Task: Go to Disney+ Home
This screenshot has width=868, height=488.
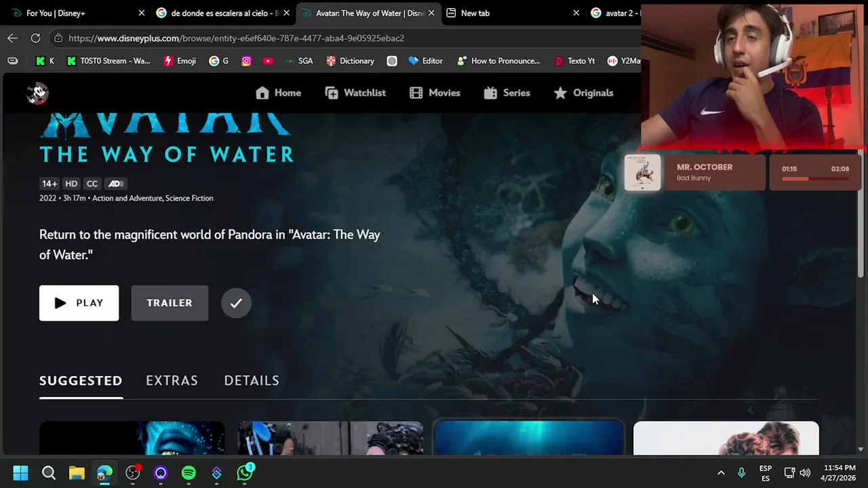Action: click(278, 93)
